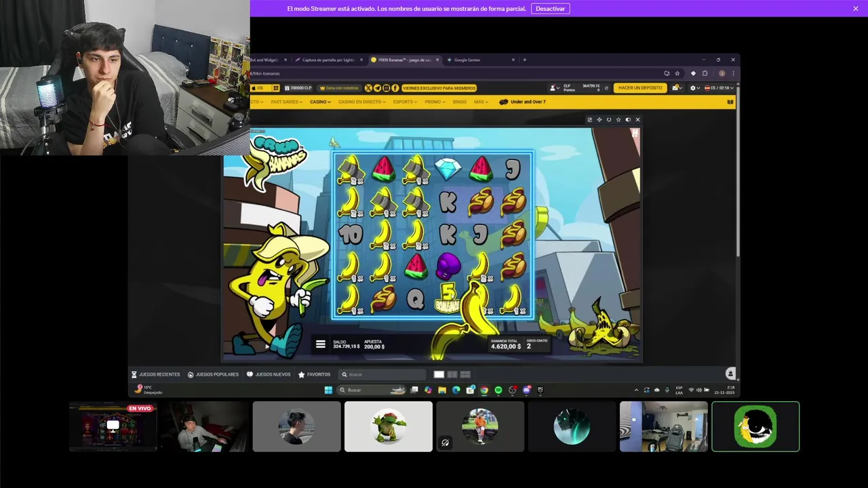868x488 pixels.
Task: Select the En Vivo stream thumbnail
Action: pos(113,426)
